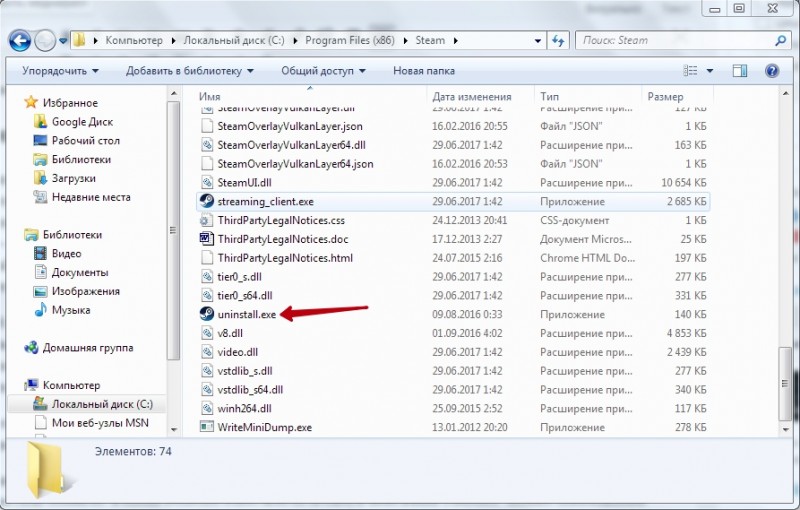Click the change view icon in the toolbar
Viewport: 800px width, 510px height.
[x=690, y=71]
